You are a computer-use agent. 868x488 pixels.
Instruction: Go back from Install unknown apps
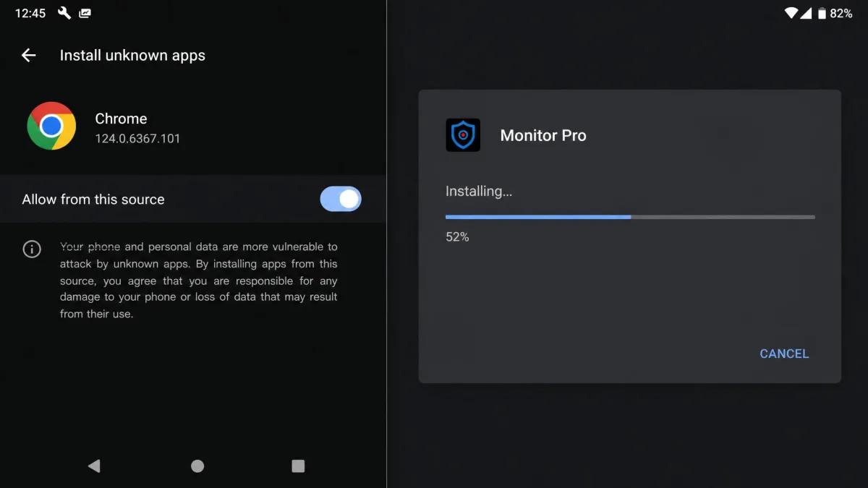click(x=28, y=55)
